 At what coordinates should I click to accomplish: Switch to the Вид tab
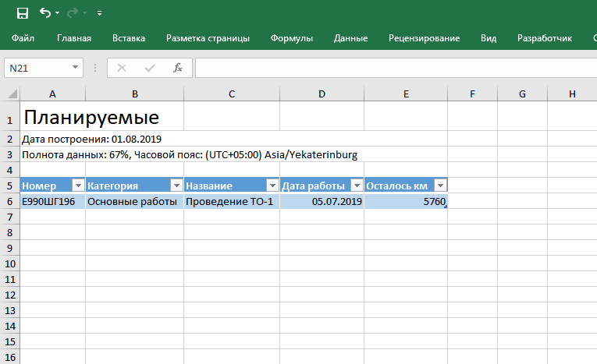(x=489, y=38)
